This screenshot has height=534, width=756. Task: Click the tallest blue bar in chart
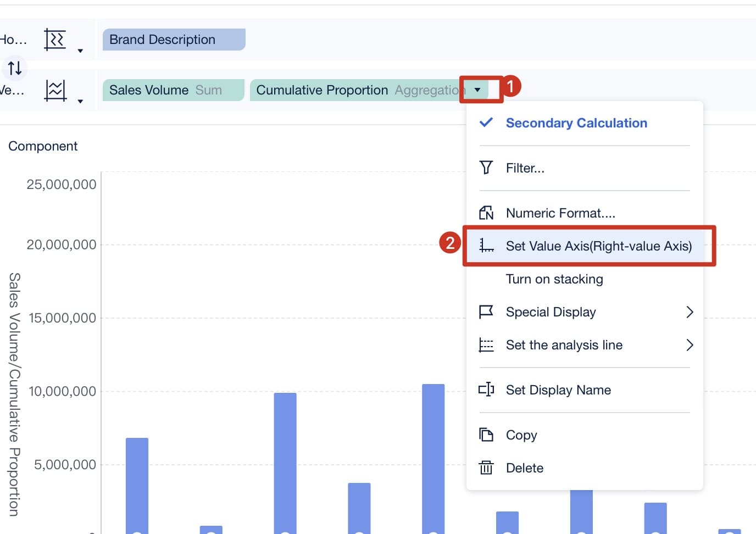click(x=433, y=459)
